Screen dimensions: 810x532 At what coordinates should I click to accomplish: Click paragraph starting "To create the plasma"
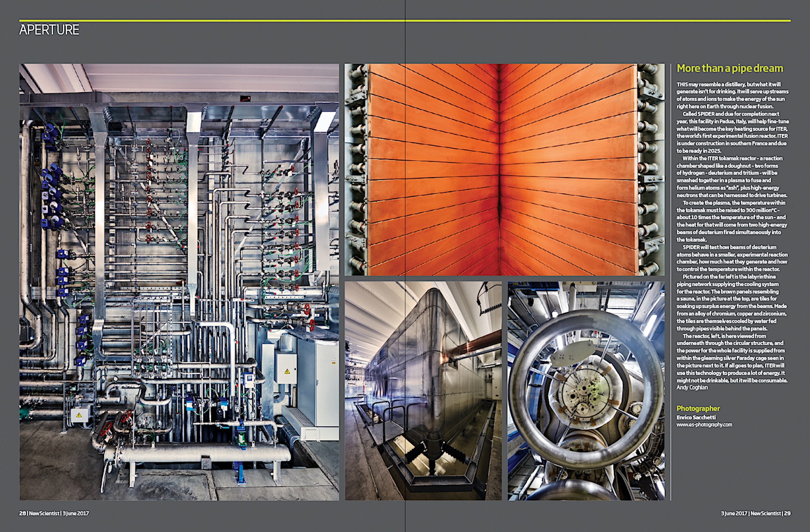pyautogui.click(x=732, y=221)
